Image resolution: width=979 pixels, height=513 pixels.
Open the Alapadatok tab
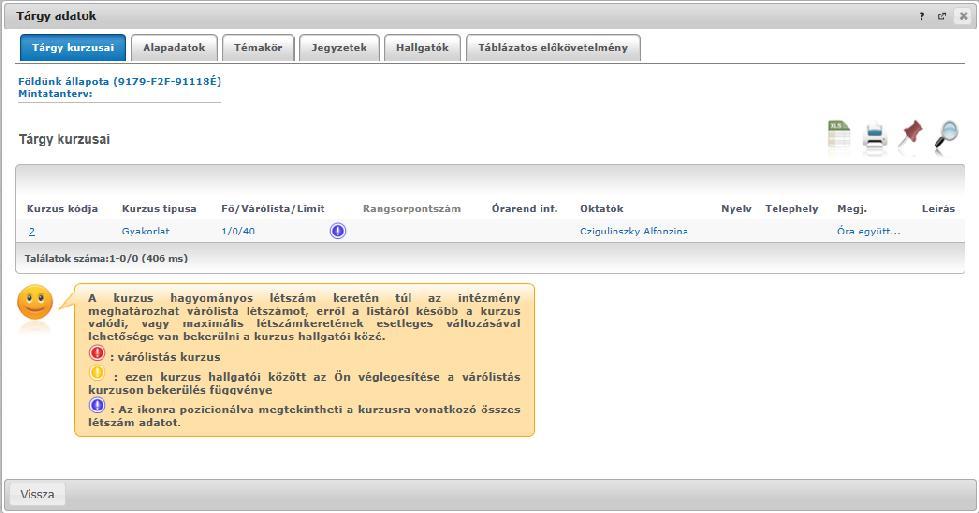click(x=174, y=47)
